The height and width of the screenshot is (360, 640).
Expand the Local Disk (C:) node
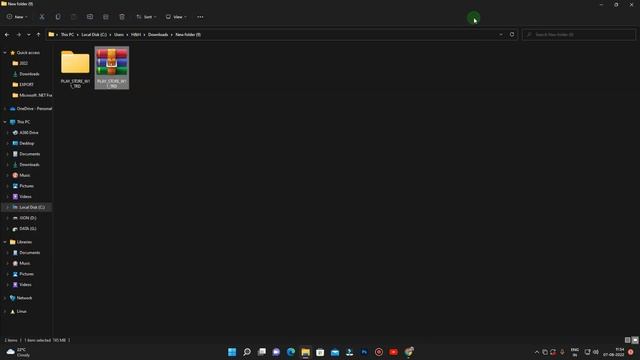pyautogui.click(x=7, y=207)
